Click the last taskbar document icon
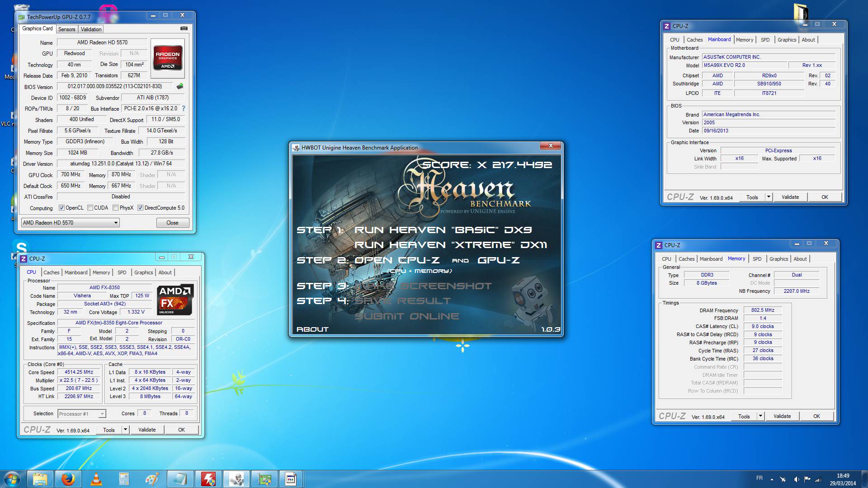868x488 pixels. tap(291, 479)
